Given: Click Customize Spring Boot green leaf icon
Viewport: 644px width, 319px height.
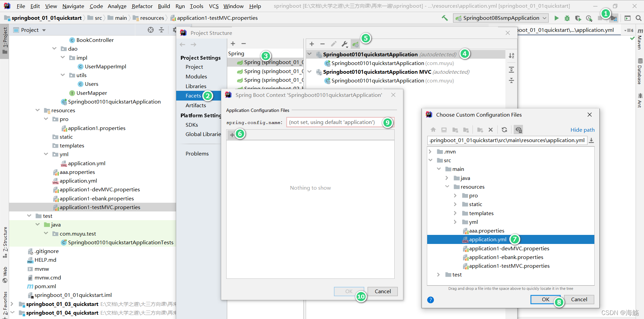Looking at the screenshot, I should (x=355, y=44).
